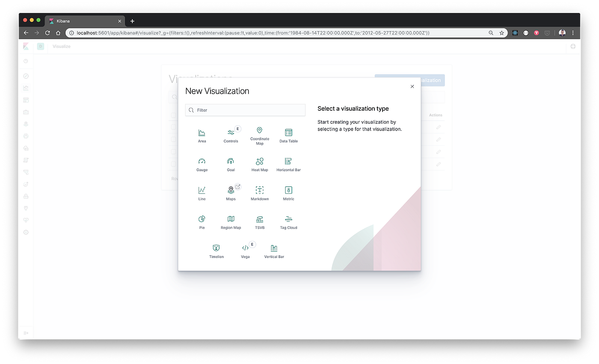This screenshot has height=364, width=599.
Task: Close the New Visualization dialog
Action: pyautogui.click(x=412, y=86)
